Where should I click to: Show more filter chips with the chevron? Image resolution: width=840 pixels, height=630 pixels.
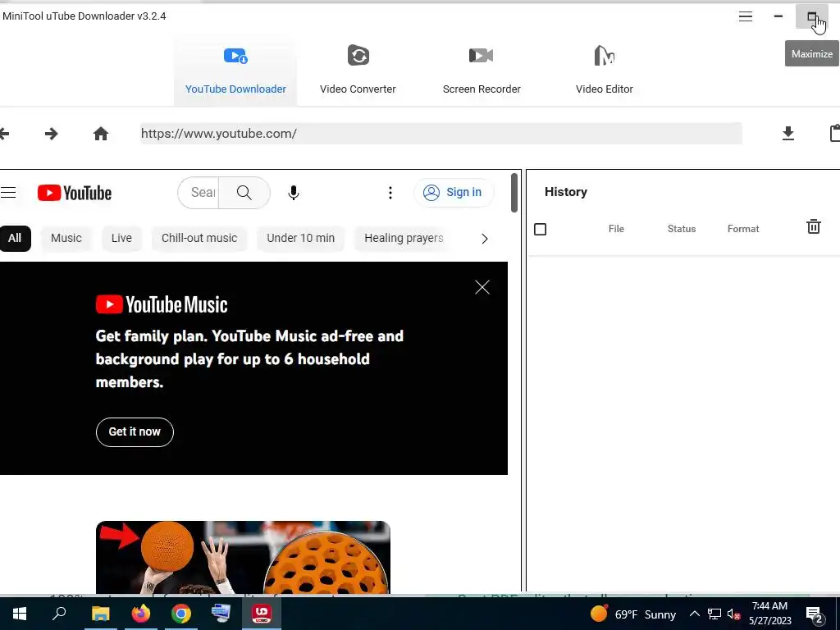tap(484, 239)
